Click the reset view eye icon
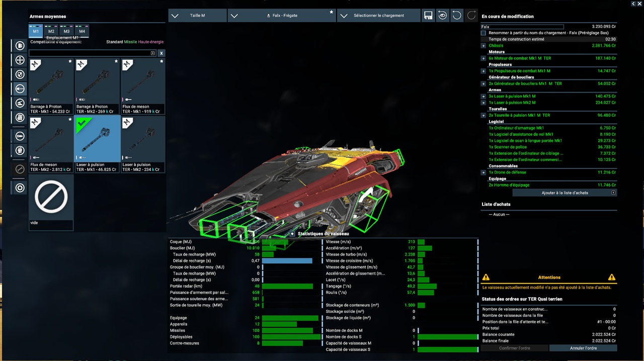Screen dimensions: 644x361 [x=442, y=16]
